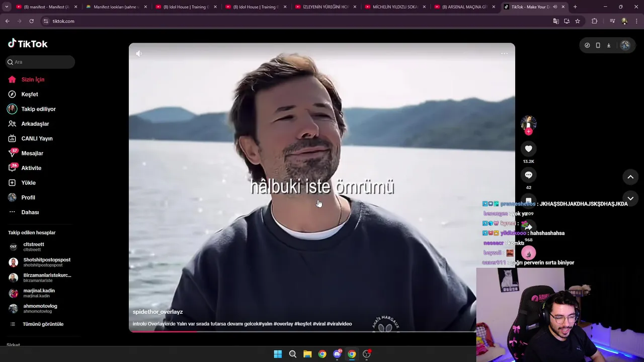This screenshot has width=644, height=362.
Task: Go to next video down arrow
Action: click(x=630, y=199)
